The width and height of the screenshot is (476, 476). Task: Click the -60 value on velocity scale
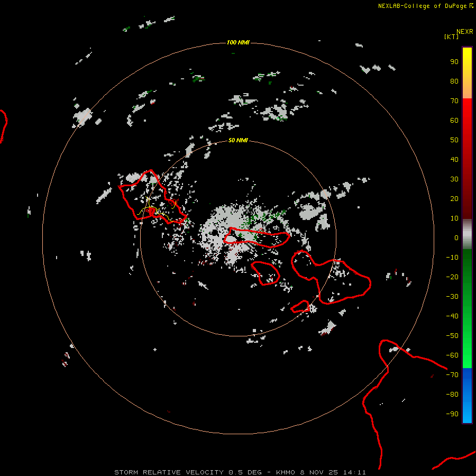[x=452, y=355]
